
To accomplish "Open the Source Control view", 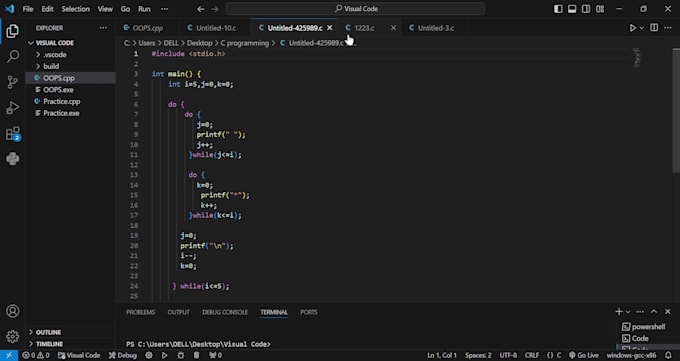I will (13, 82).
